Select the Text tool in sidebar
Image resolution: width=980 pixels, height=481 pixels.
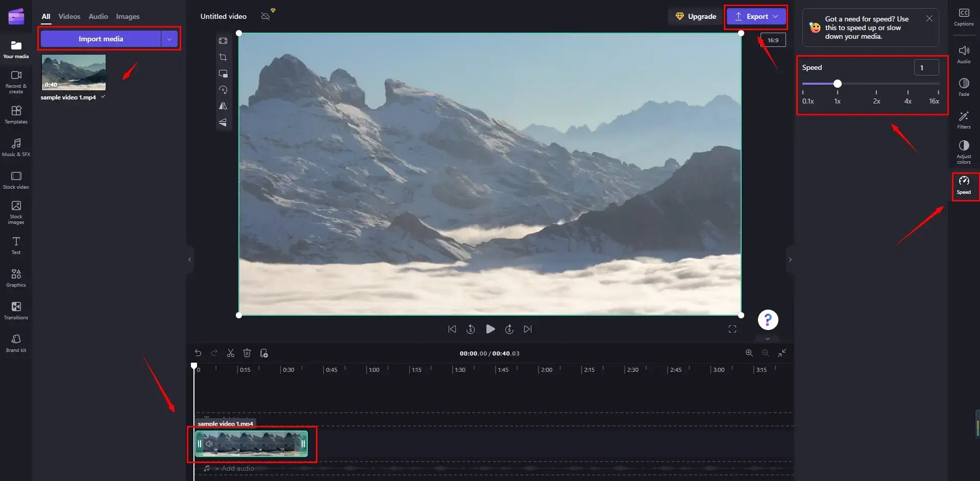click(16, 245)
